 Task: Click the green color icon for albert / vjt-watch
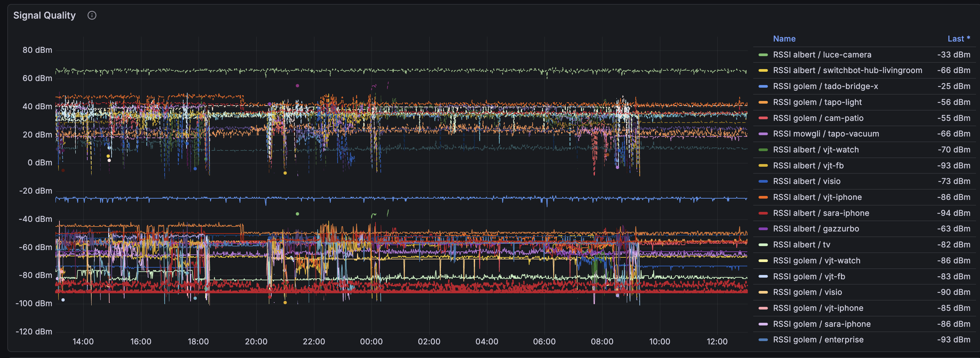coord(763,150)
